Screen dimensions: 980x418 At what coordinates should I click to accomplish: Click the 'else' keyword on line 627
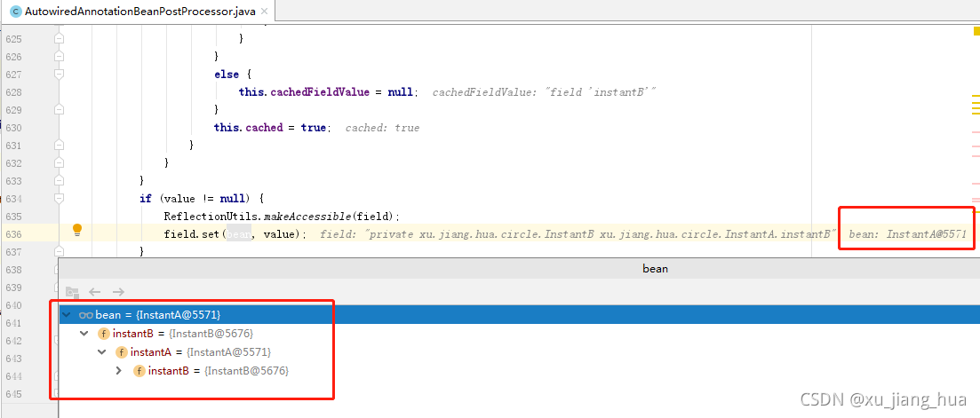point(227,75)
